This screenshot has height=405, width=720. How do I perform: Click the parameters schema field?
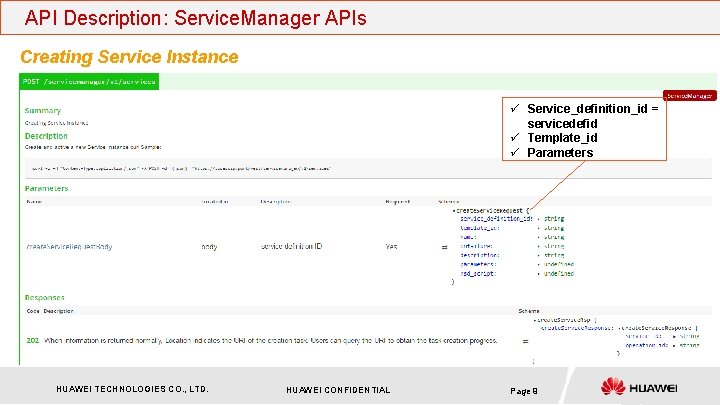coord(478,264)
